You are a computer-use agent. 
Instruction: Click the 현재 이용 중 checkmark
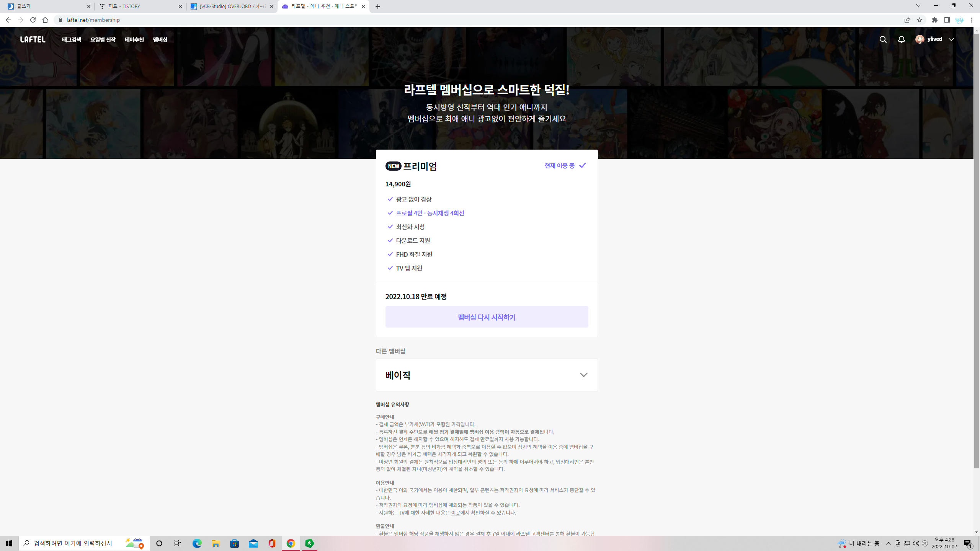coord(582,165)
